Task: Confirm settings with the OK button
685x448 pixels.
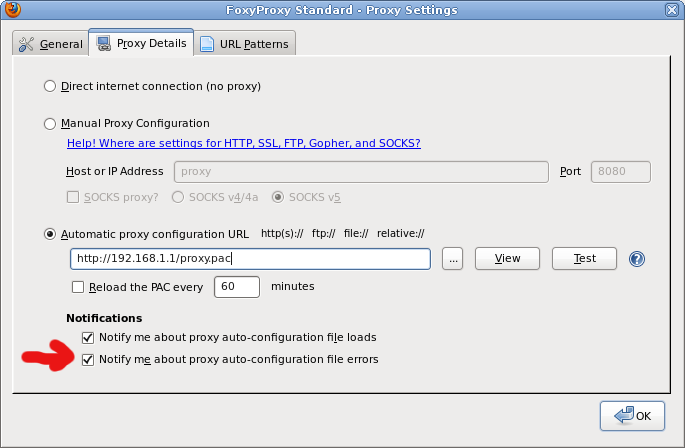Action: click(x=632, y=416)
